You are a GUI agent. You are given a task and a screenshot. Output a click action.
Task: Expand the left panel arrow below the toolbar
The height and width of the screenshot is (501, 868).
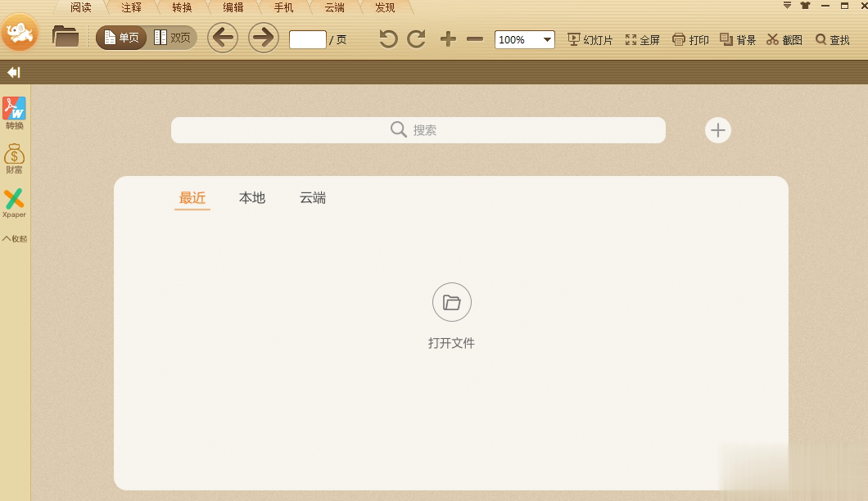click(12, 72)
